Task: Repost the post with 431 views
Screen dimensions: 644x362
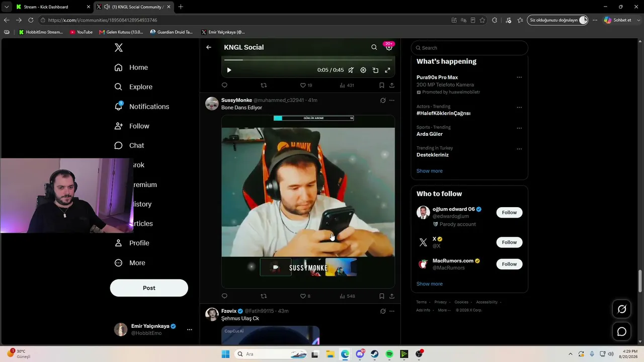Action: pyautogui.click(x=264, y=85)
